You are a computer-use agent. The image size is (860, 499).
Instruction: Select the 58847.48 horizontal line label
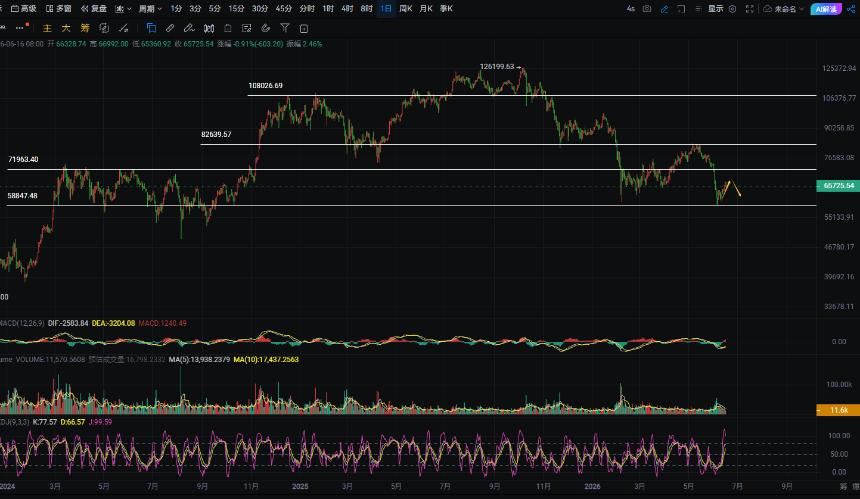tap(22, 196)
